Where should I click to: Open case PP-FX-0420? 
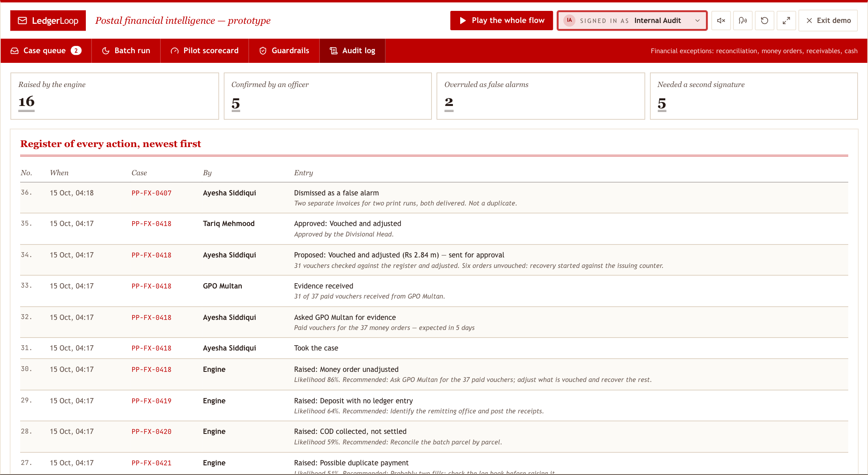(x=152, y=432)
